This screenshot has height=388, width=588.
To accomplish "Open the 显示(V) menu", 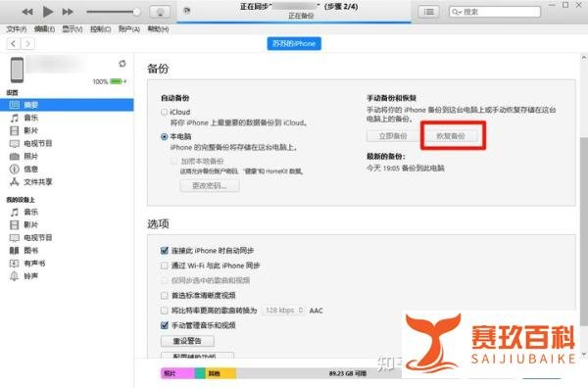I will click(x=72, y=28).
